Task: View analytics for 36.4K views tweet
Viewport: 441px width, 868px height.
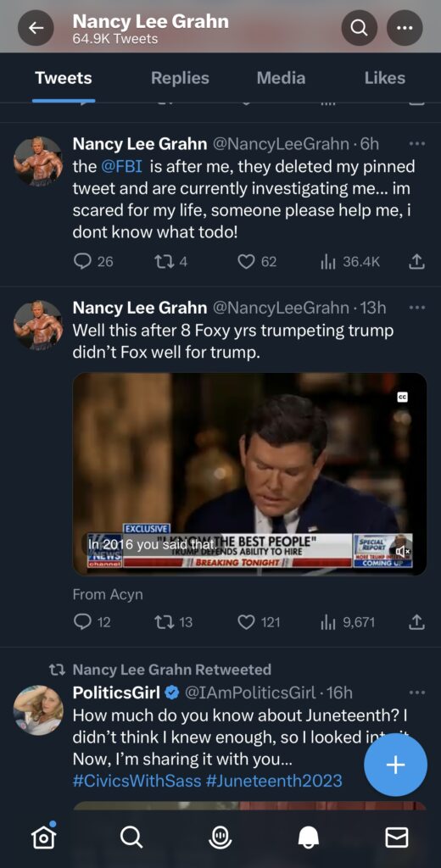Action: (x=350, y=261)
